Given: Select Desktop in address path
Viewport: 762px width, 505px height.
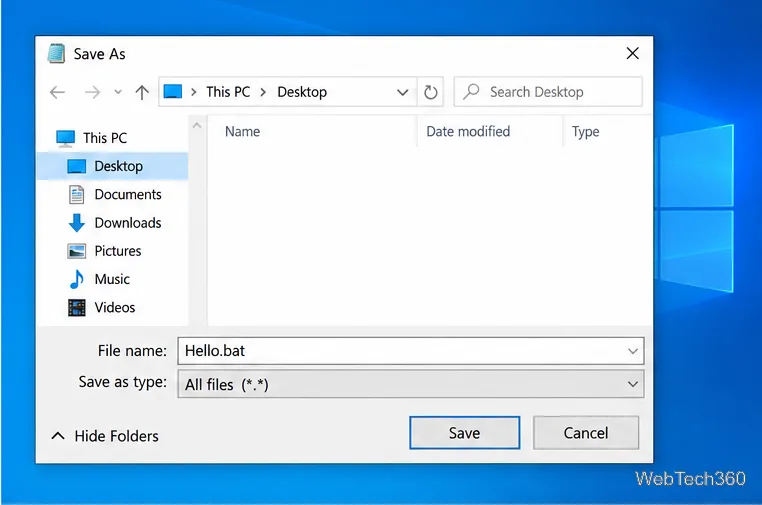Looking at the screenshot, I should tap(302, 92).
